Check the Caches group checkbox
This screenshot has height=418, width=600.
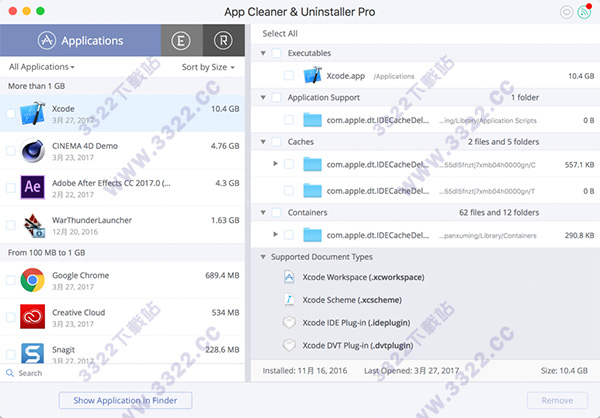click(276, 142)
